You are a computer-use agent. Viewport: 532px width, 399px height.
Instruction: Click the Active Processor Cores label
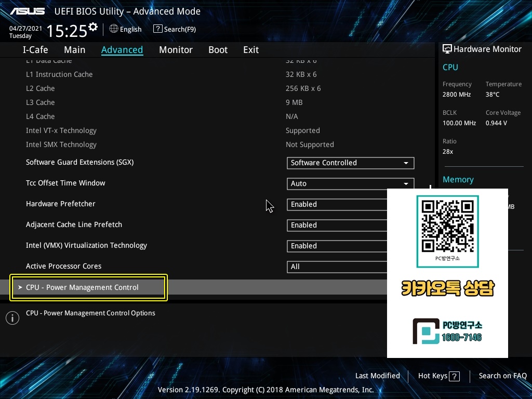[64, 266]
